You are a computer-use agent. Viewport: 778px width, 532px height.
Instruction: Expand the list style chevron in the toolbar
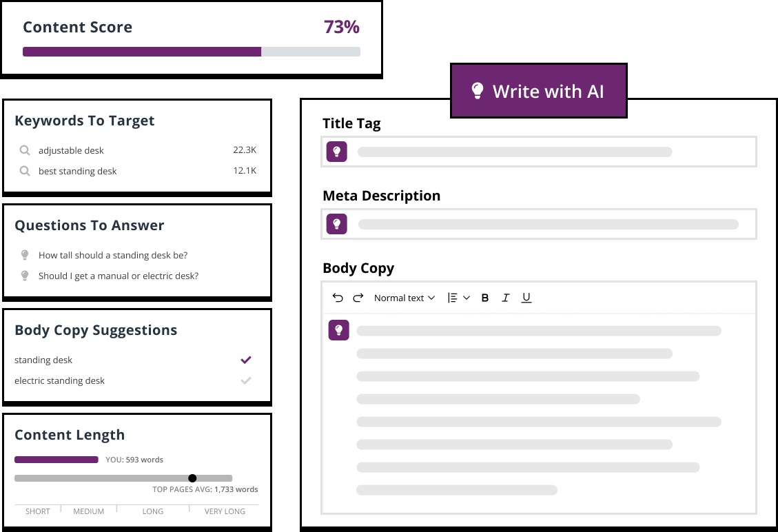pos(466,297)
